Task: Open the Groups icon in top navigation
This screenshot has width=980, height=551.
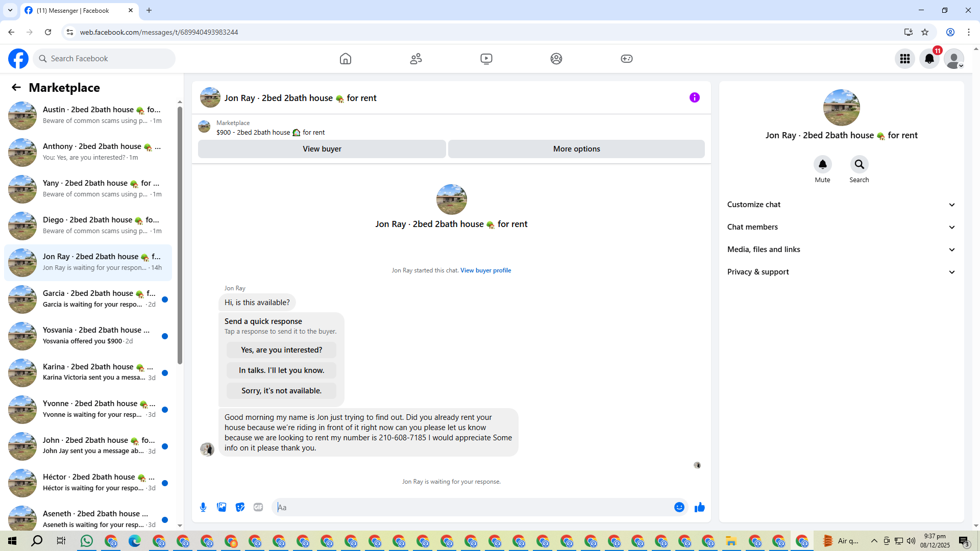Action: 556,59
